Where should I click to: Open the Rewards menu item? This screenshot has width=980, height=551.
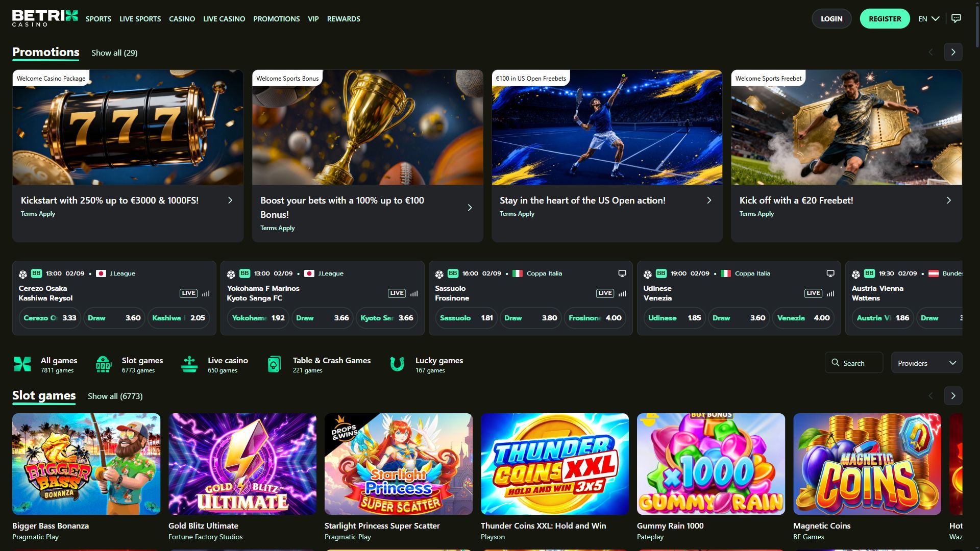coord(344,19)
